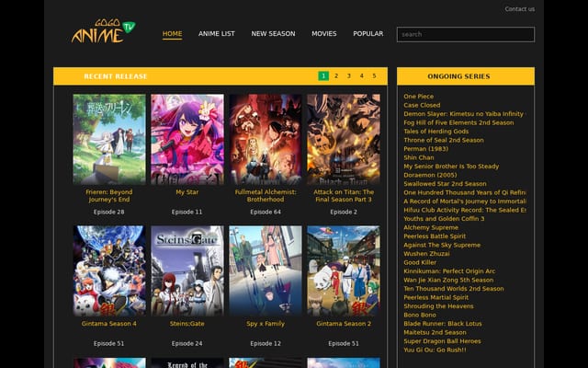Open Demon Slayer: Kimetsu no Yaiba link
The width and height of the screenshot is (588, 368).
click(x=465, y=114)
